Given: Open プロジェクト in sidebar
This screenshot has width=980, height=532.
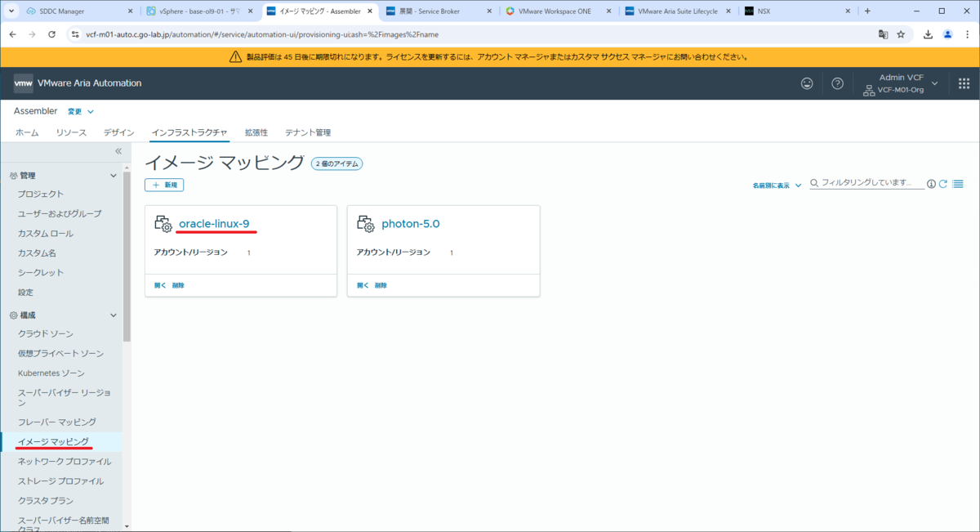Looking at the screenshot, I should [41, 194].
